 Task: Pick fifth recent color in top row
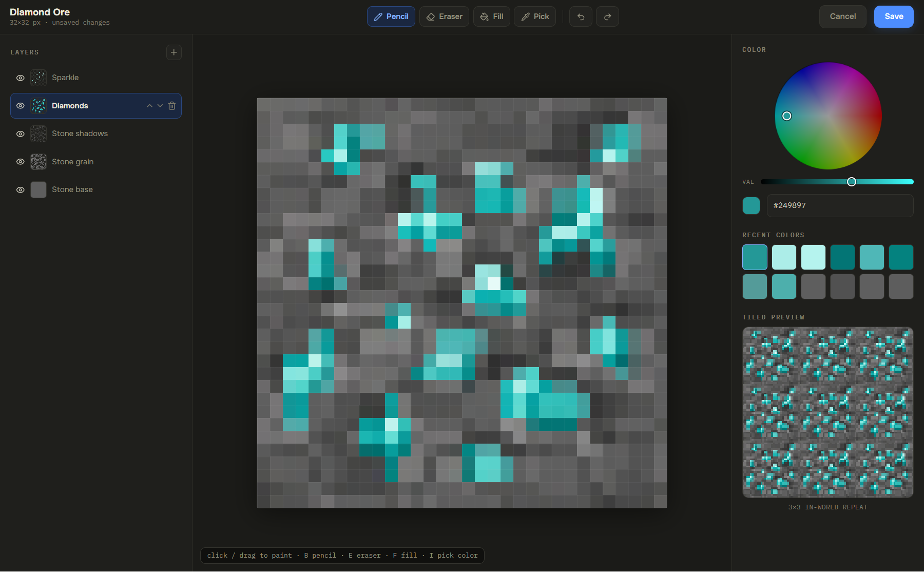[872, 257]
